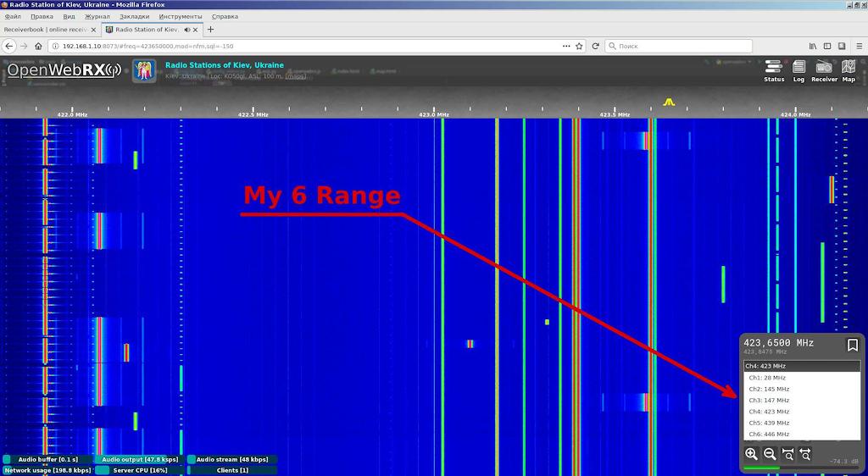Viewport: 868px width, 476px height.
Task: Click the OpenWebRX logo
Action: 64,70
